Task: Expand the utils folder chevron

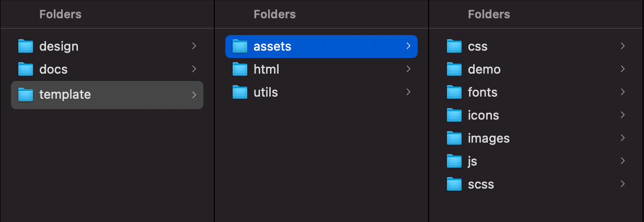Action: coord(408,92)
